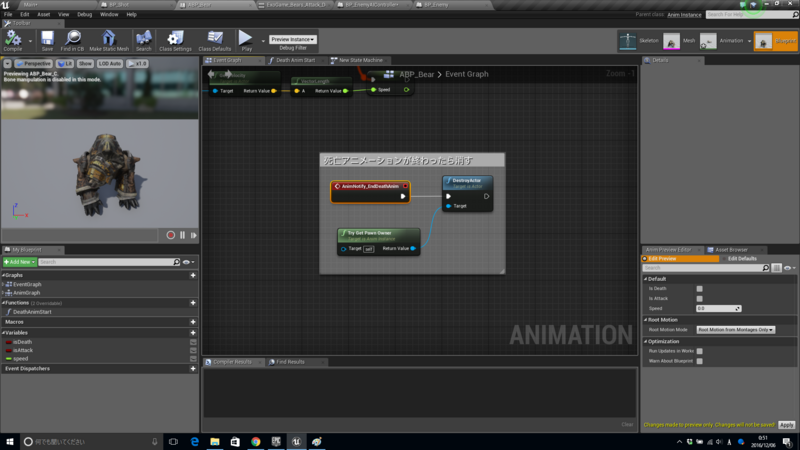800x450 pixels.
Task: Open Class Defaults
Action: [214, 40]
